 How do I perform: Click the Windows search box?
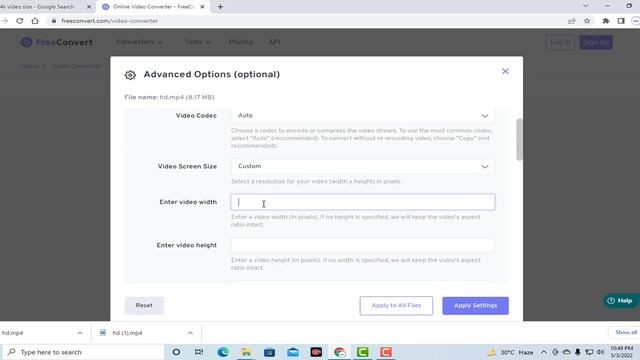pyautogui.click(x=84, y=352)
